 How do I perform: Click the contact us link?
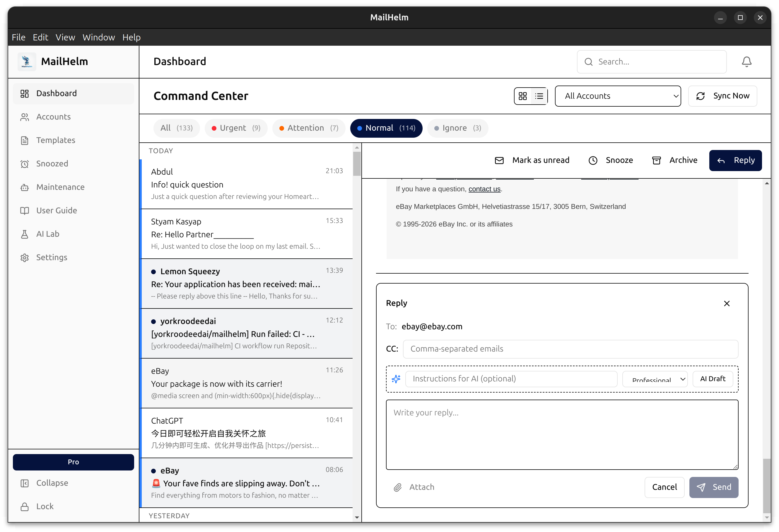click(484, 189)
